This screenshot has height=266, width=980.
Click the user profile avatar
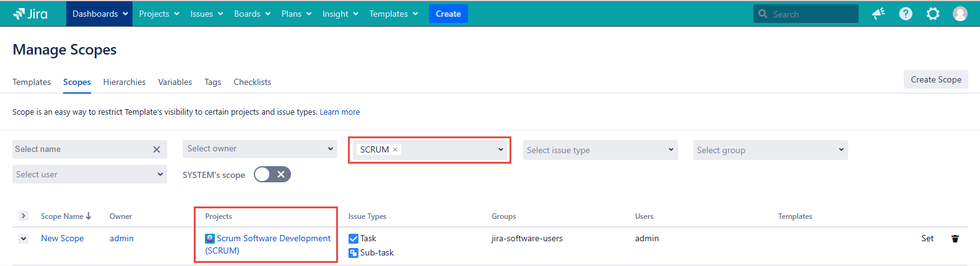click(960, 14)
